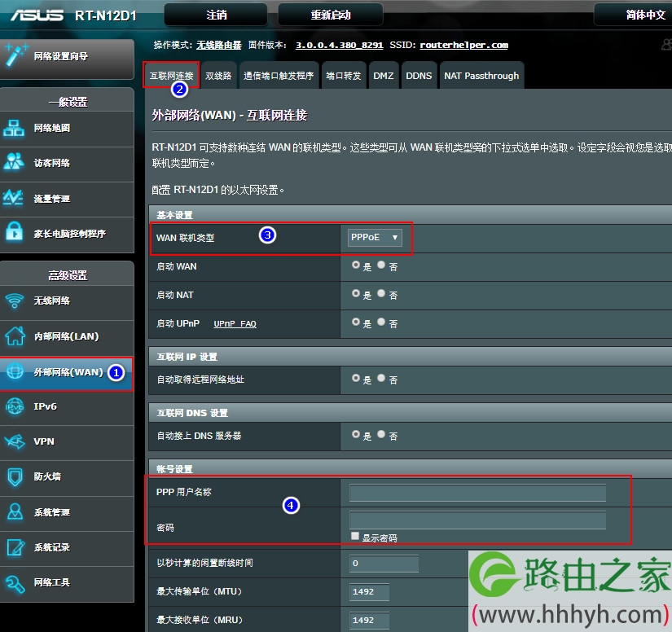Enable the 显示密码 checkbox
Viewport: 672px width, 632px height.
coord(355,536)
